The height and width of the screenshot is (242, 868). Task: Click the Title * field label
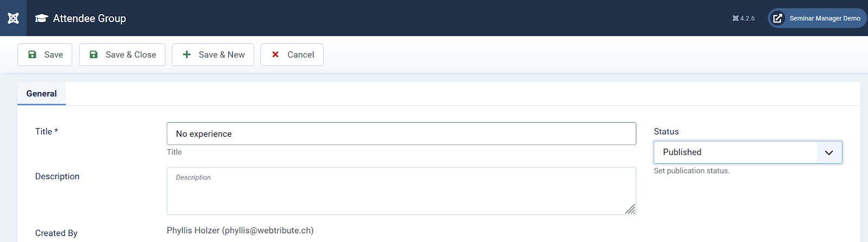click(x=47, y=132)
